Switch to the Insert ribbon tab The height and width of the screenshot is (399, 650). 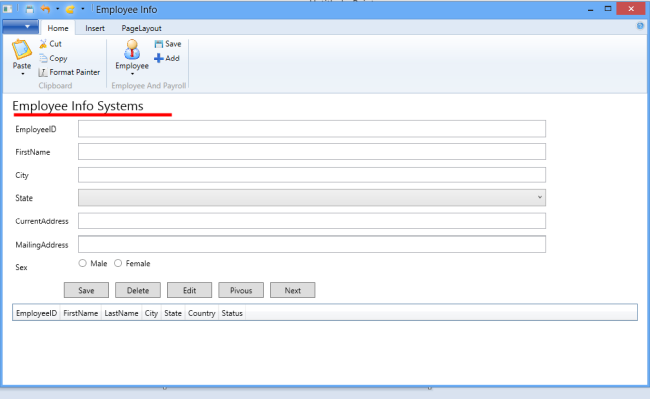95,28
